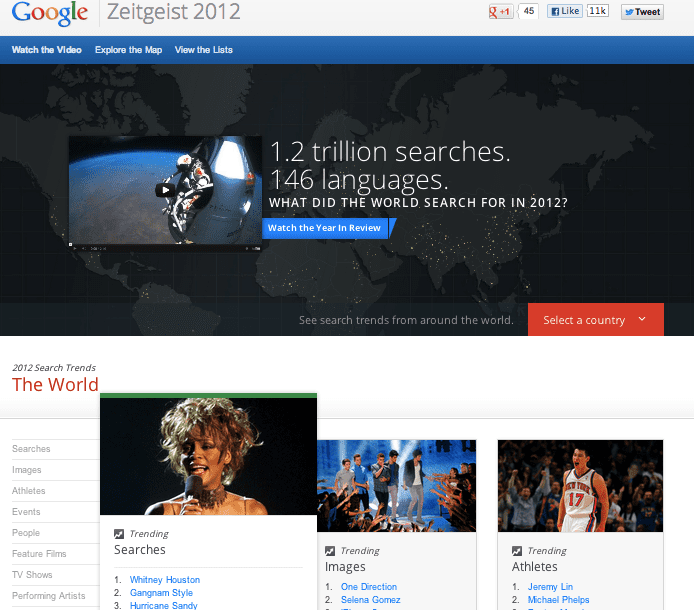694x610 pixels.
Task: Click the One Direction concert photo
Action: (x=397, y=486)
